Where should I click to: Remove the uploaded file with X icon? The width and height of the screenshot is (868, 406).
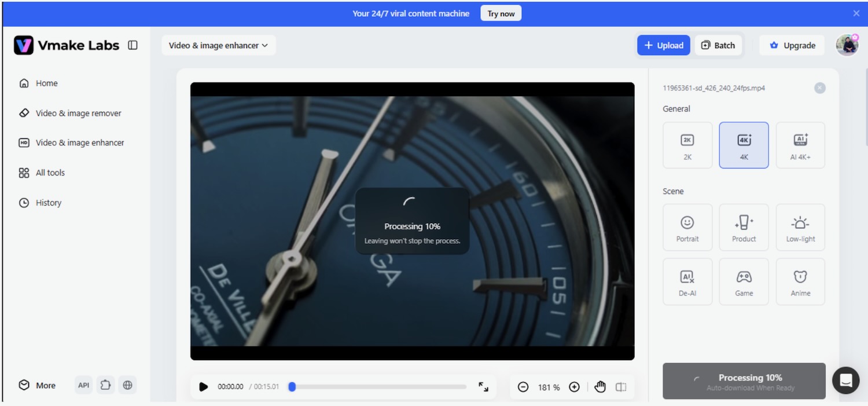tap(820, 88)
